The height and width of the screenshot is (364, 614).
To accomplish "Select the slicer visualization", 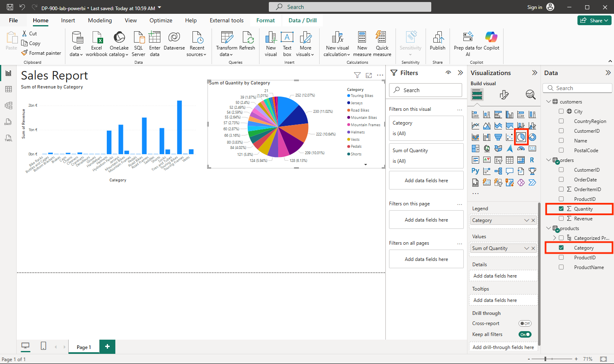I will (498, 160).
